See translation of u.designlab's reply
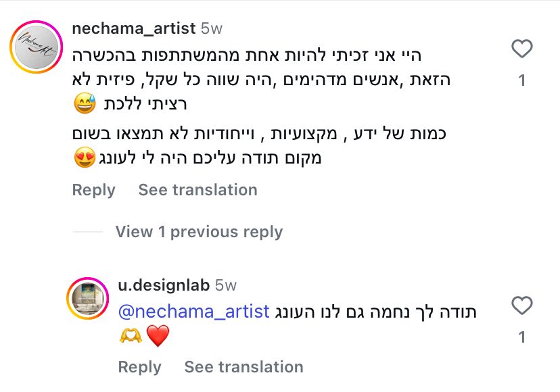560x392 pixels. coord(243,367)
